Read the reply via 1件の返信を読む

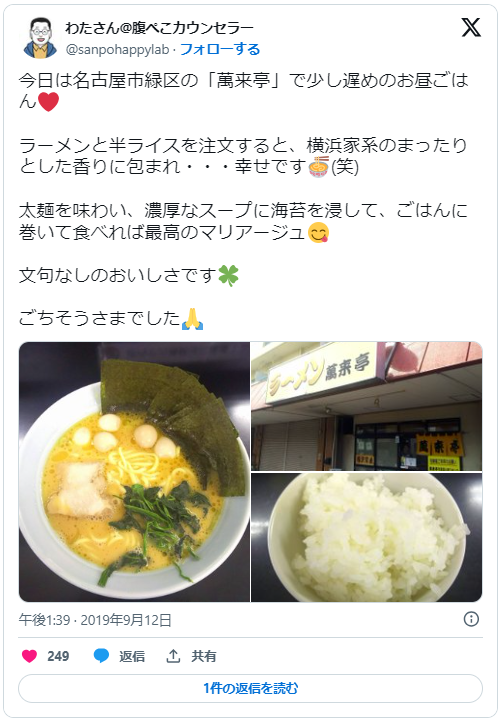[x=251, y=688]
